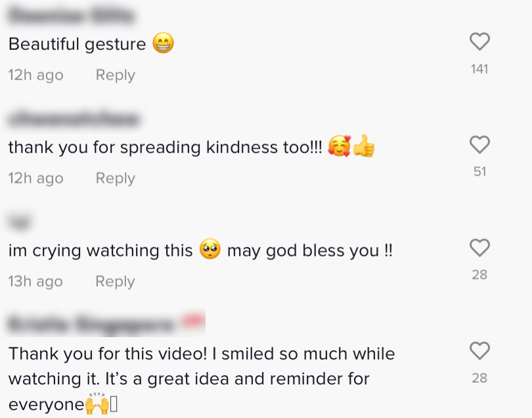Click "12h ago" under "Beautiful gesture"
Image resolution: width=532 pixels, height=418 pixels.
pos(35,76)
